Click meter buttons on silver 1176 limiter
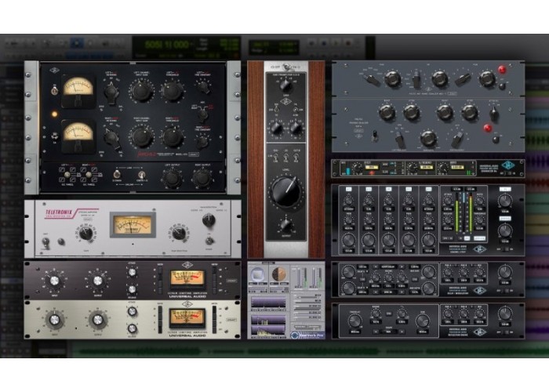The height and width of the screenshot is (392, 549). pos(214,320)
